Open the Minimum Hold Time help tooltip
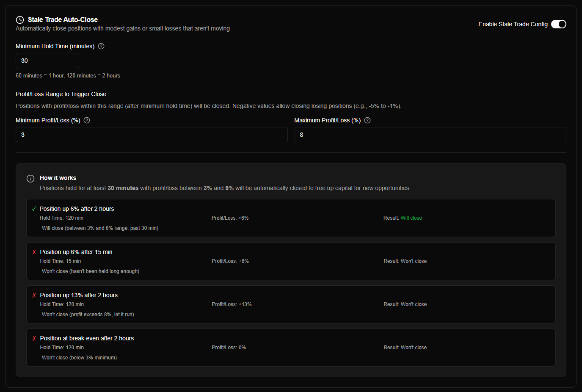Screen dimensions: 582x392 101,46
